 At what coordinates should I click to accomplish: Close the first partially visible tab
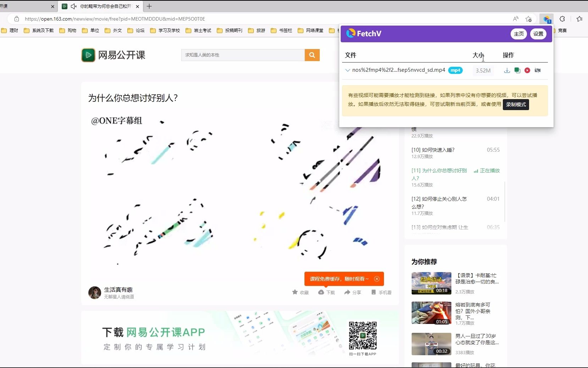pos(53,6)
